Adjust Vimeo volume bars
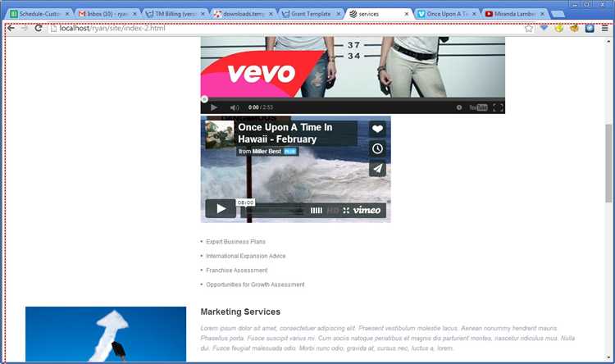615x364 pixels. 317,211
